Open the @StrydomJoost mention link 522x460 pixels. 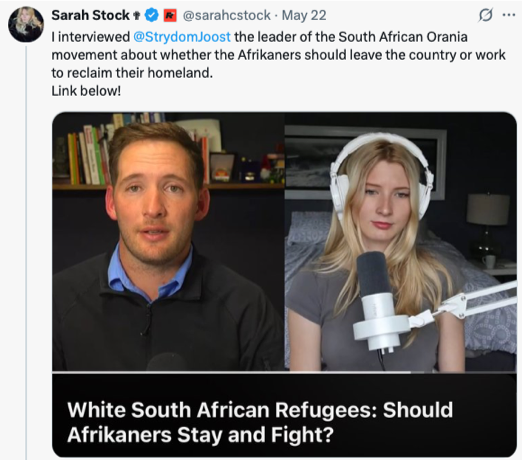(182, 37)
